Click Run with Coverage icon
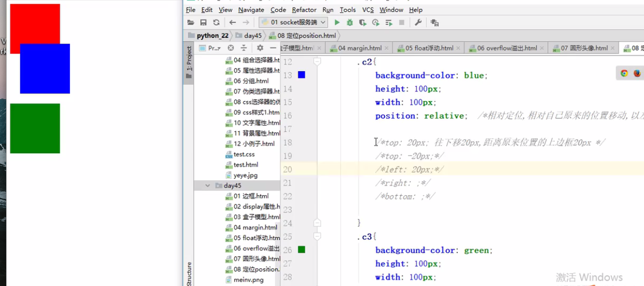 tap(363, 23)
